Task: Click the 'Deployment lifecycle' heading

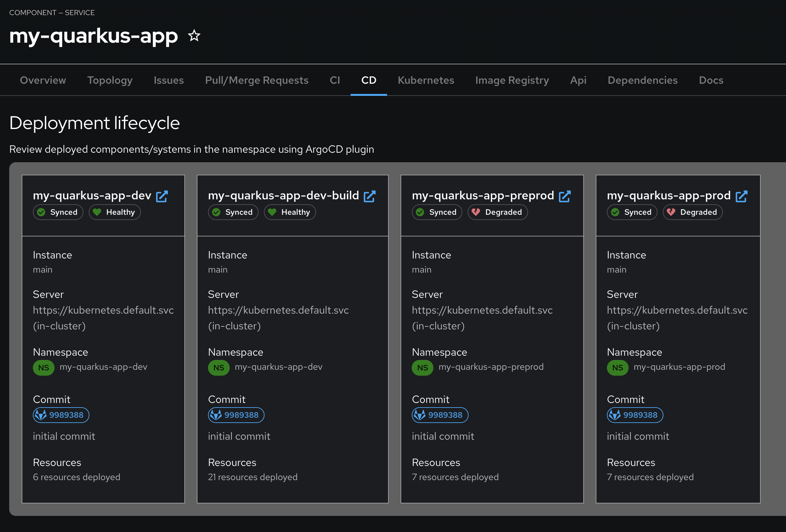Action: coord(94,123)
